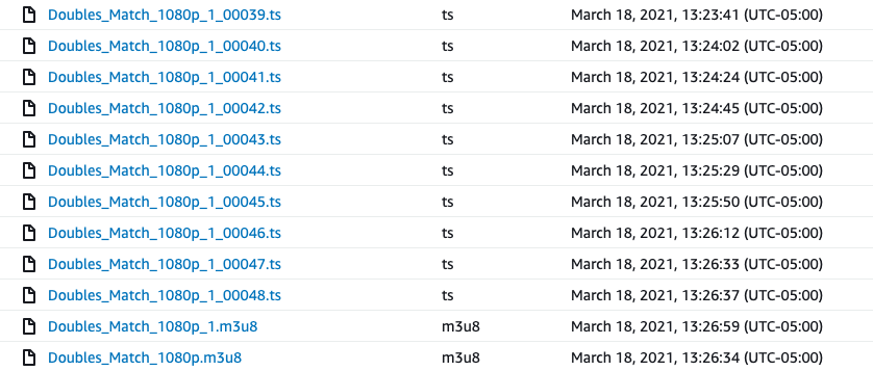This screenshot has height=372, width=874.
Task: Open Doubles_Match_1080p_1_00044.ts object link
Action: click(164, 171)
